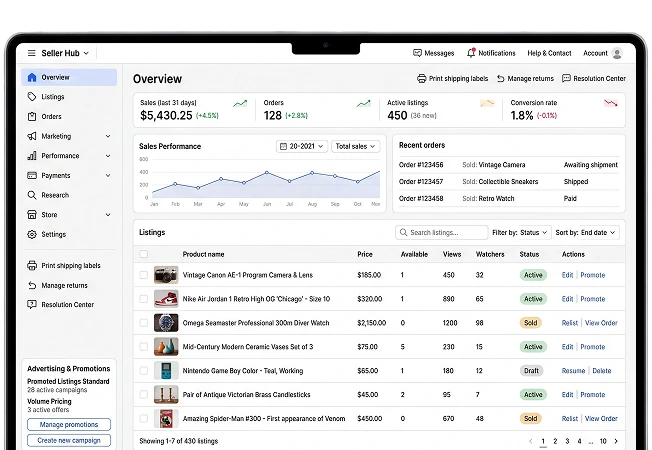
Task: Check the Omega Seamaster listing checkbox
Action: 144,323
